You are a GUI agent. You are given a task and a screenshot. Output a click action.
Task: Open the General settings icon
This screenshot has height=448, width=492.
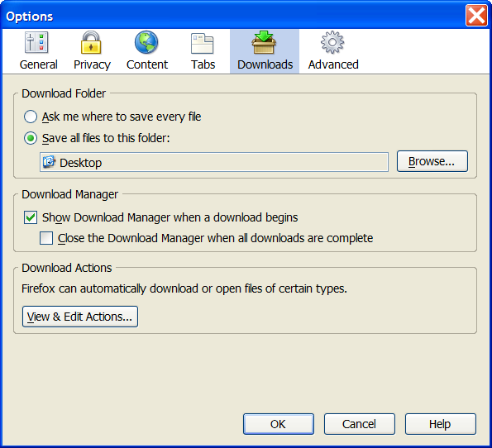click(36, 42)
